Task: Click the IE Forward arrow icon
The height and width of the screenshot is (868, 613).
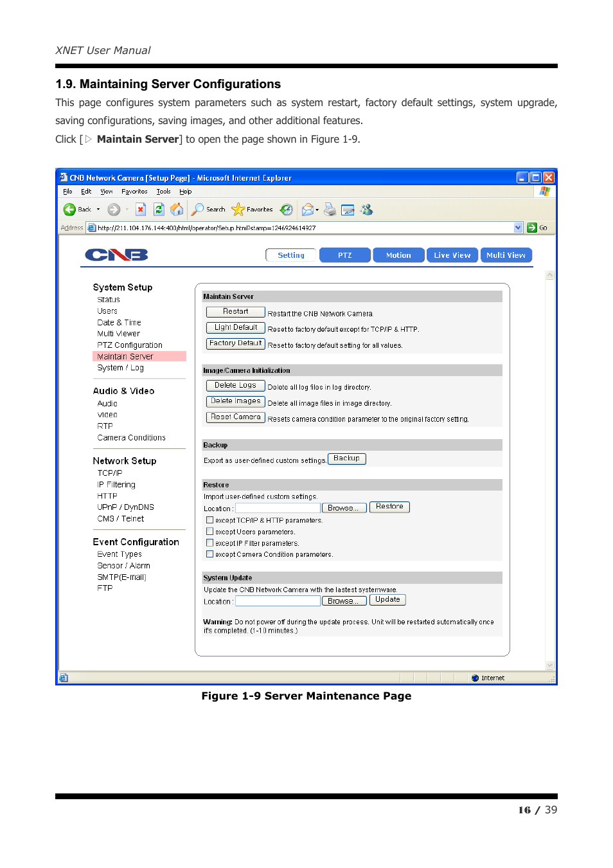Action: coord(114,210)
